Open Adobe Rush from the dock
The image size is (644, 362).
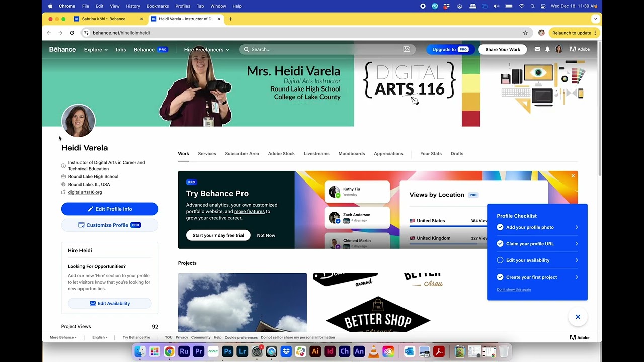184,351
